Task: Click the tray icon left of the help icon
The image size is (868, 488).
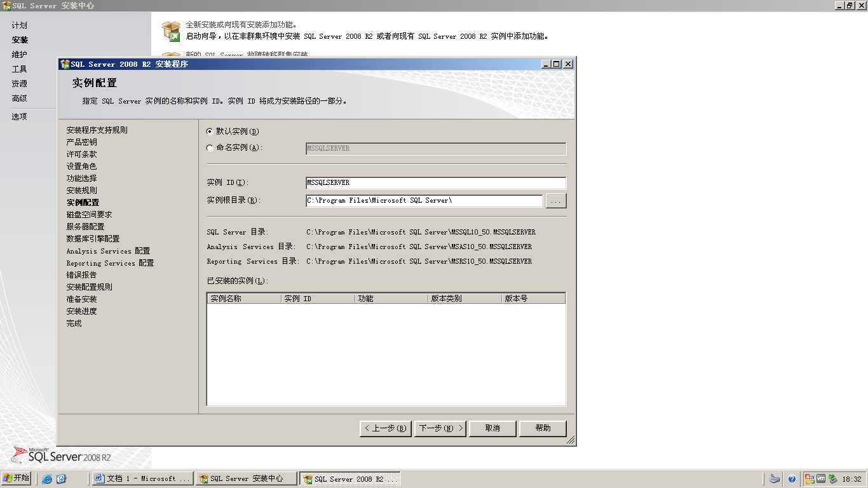Action: pos(775,479)
